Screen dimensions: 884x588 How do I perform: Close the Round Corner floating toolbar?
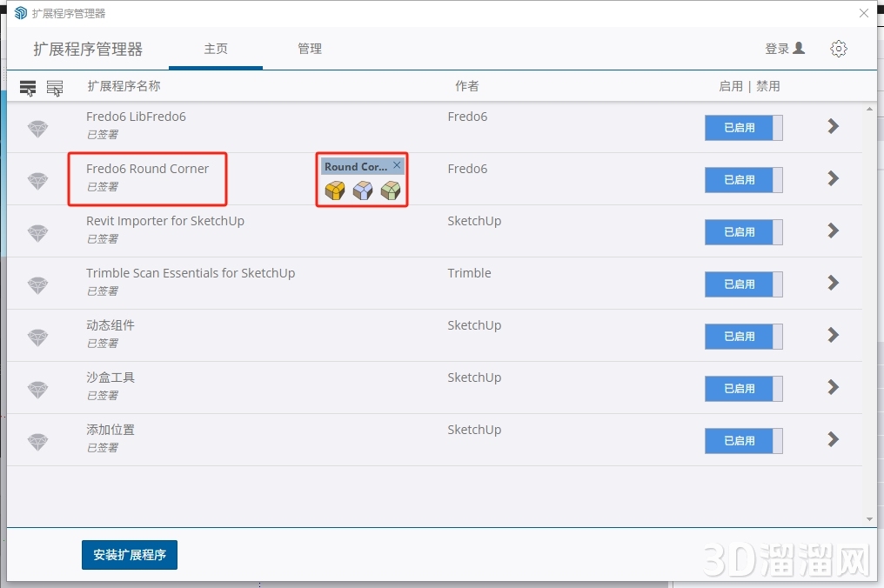(397, 165)
